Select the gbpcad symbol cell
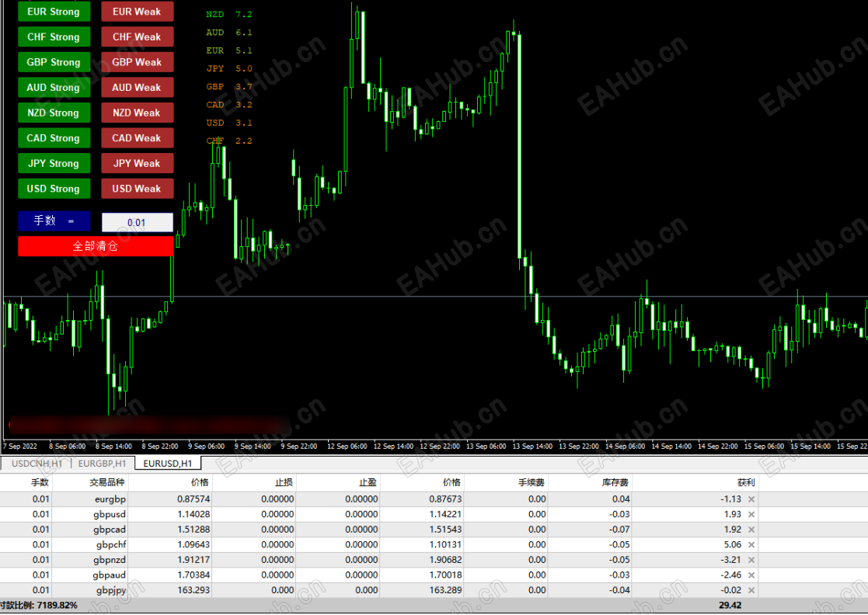This screenshot has width=868, height=615. point(110,530)
